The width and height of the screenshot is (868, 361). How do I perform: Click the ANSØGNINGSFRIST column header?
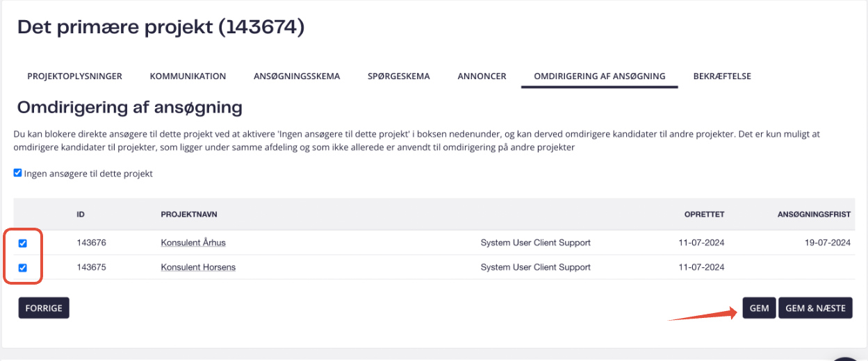(x=814, y=215)
